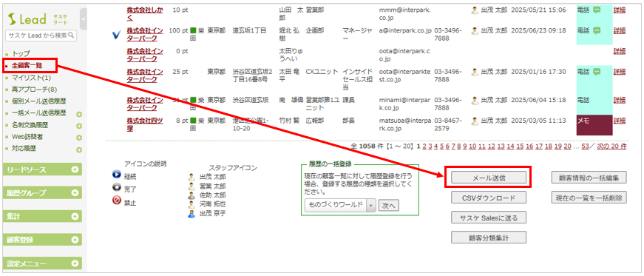Click the メール送信 button
644x276 pixels.
pyautogui.click(x=488, y=178)
